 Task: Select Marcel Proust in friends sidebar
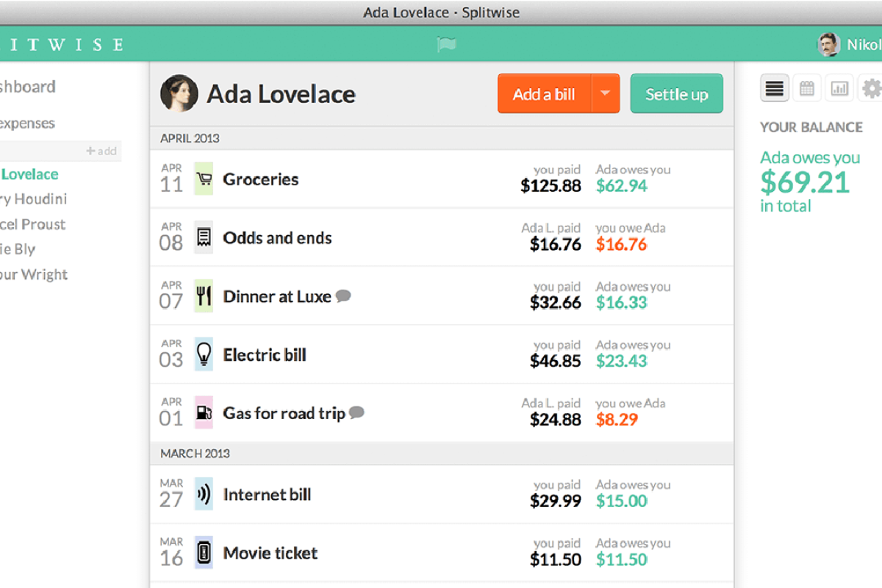(x=33, y=224)
